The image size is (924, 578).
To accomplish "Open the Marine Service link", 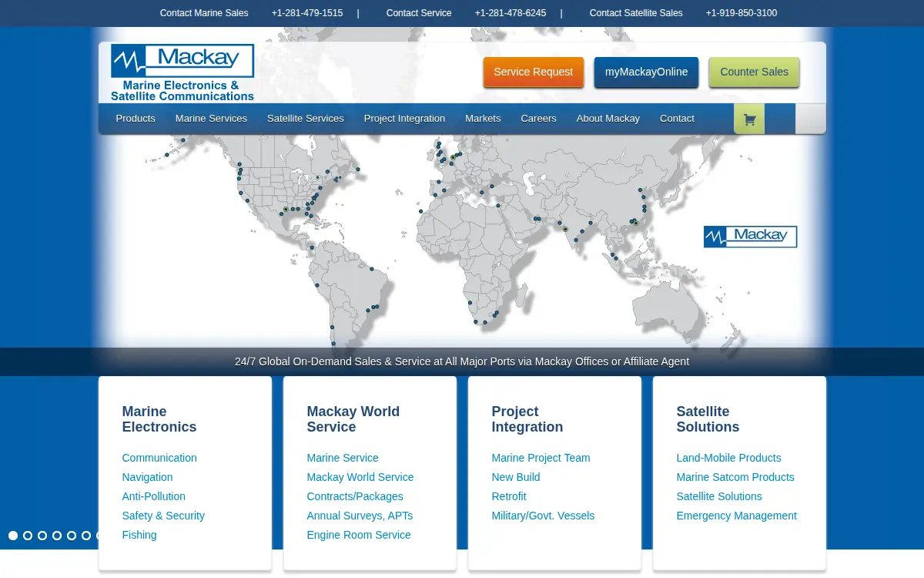I will click(x=343, y=458).
